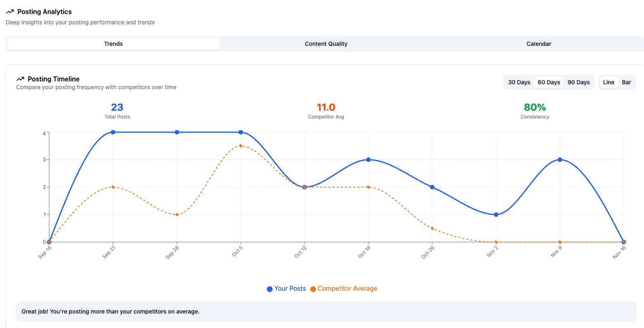This screenshot has height=328, width=644.
Task: Click the Posting Analytics trend icon
Action: tap(10, 12)
